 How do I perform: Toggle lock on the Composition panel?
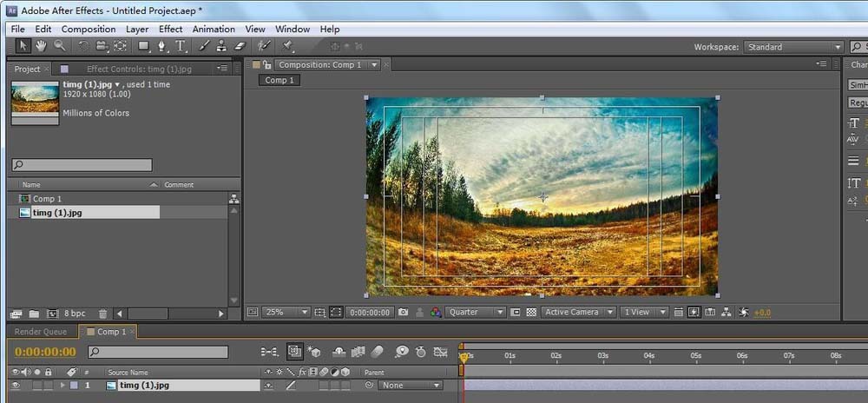[269, 64]
